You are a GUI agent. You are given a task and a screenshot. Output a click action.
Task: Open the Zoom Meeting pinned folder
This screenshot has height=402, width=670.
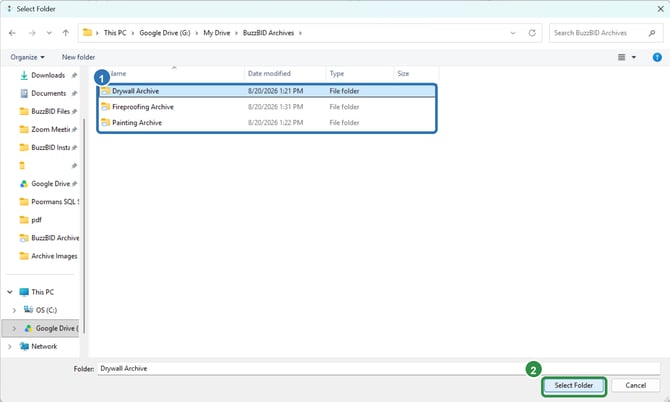click(x=50, y=129)
